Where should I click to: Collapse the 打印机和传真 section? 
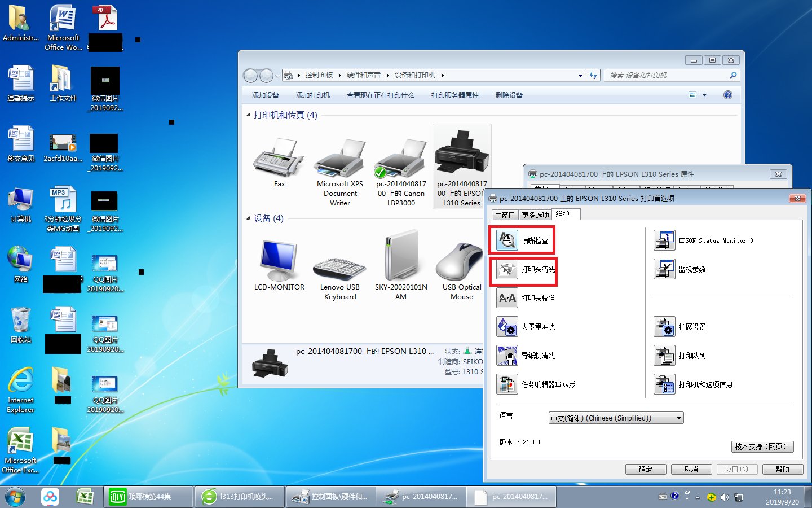(248, 115)
